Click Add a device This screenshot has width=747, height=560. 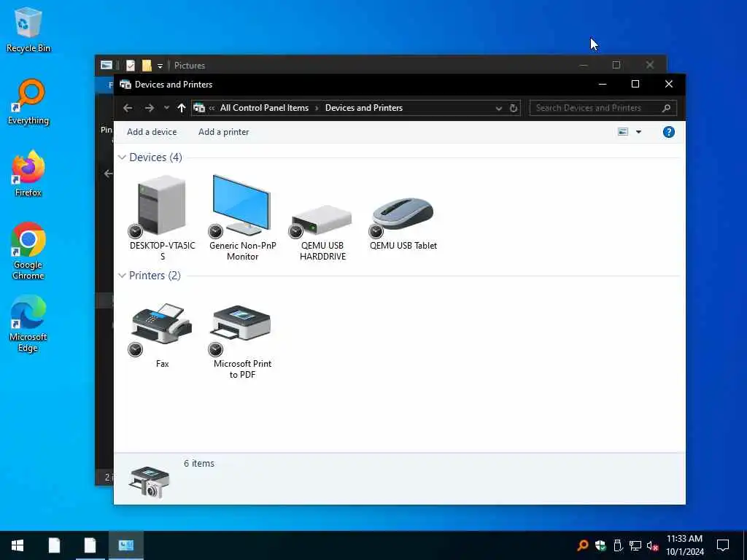[152, 132]
